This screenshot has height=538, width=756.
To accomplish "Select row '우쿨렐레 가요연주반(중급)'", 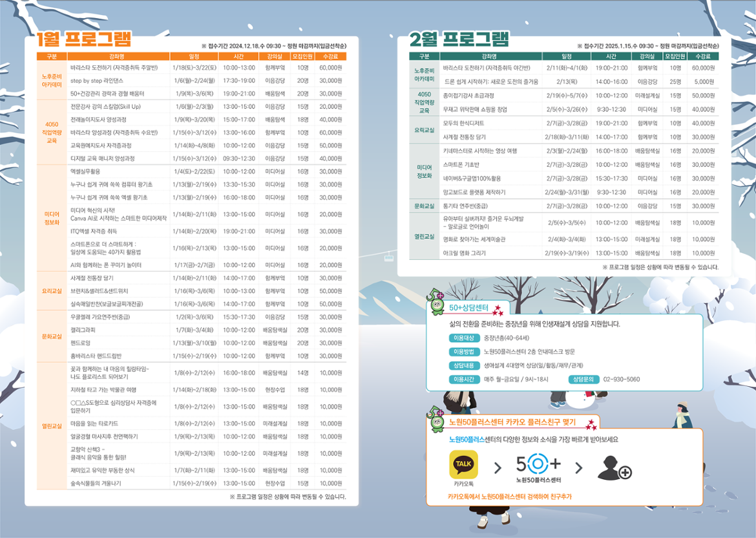I will 207,317.
